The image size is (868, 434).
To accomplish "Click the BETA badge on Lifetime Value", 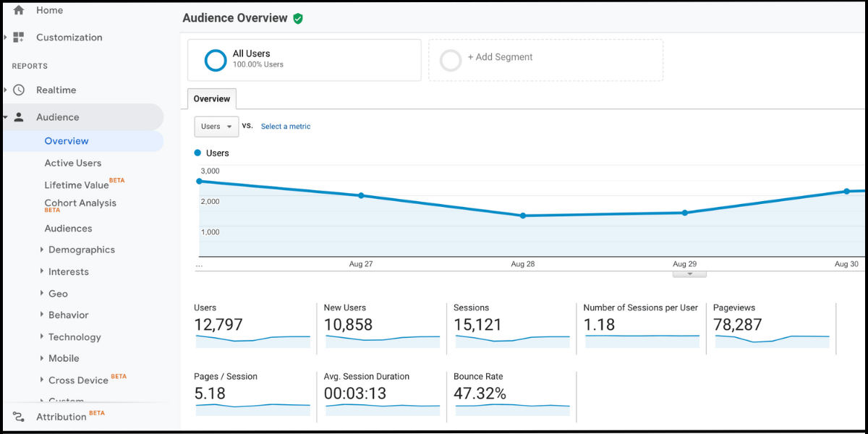I will pyautogui.click(x=116, y=180).
